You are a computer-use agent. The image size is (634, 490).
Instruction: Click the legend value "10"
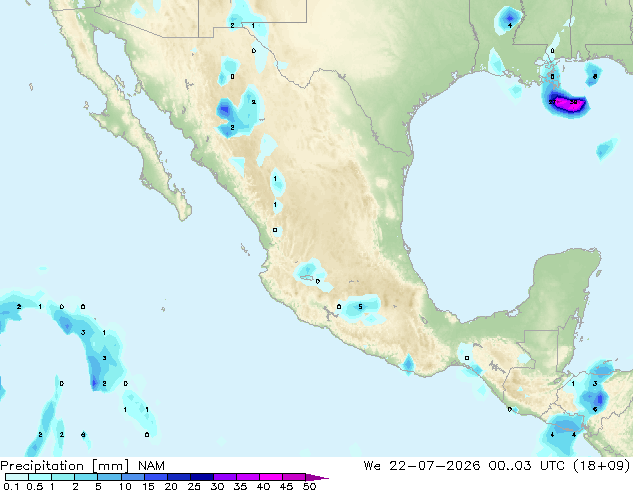[x=125, y=486]
